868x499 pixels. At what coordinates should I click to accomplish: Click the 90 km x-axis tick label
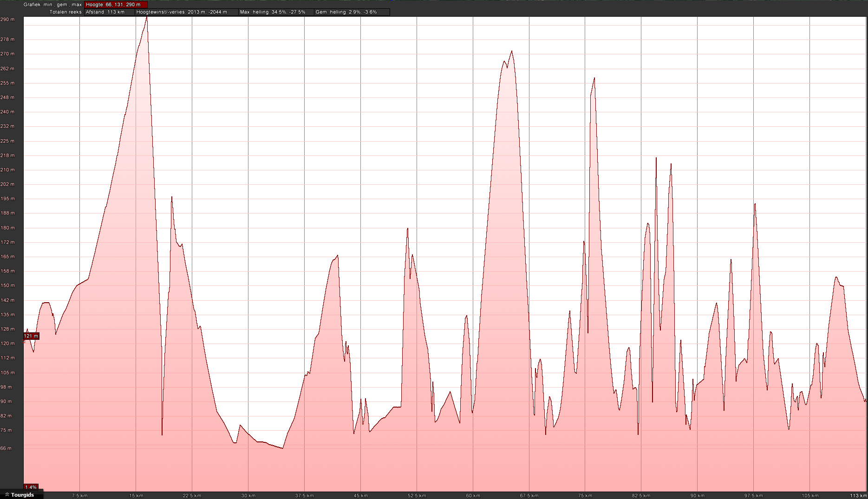[x=697, y=496]
